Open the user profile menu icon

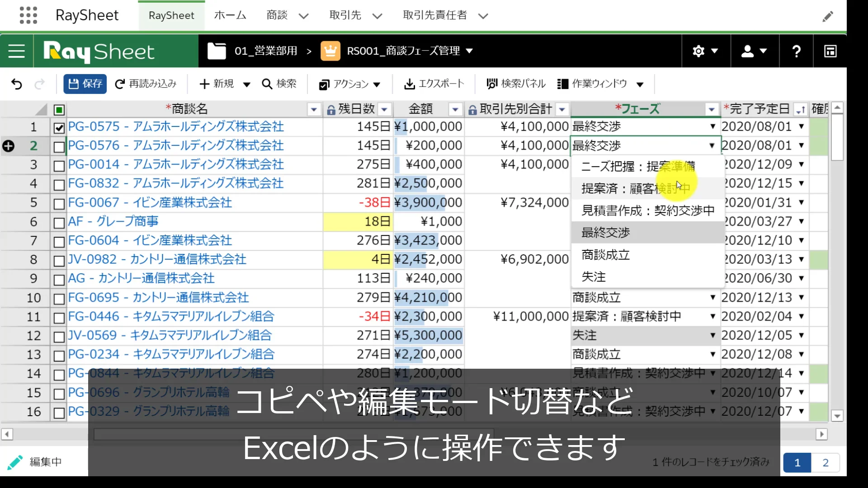click(747, 51)
